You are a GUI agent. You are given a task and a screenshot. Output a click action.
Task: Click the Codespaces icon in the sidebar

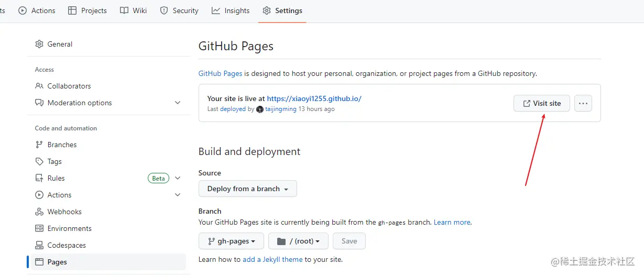pos(39,245)
